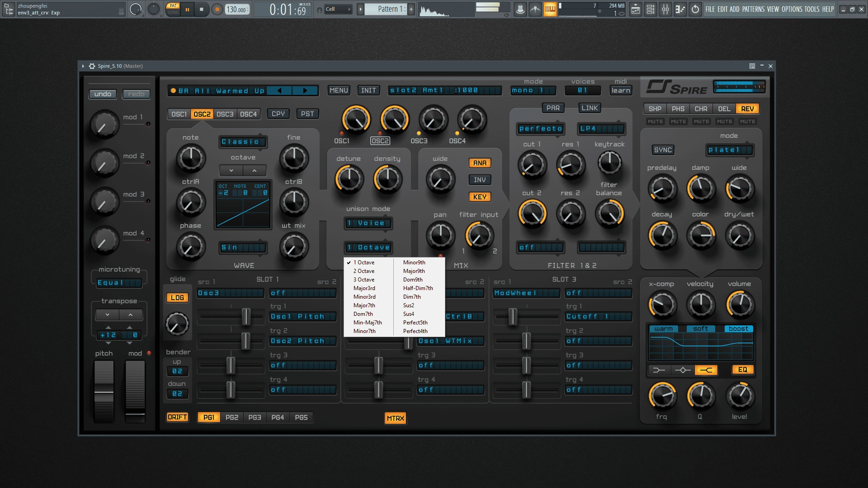The width and height of the screenshot is (868, 488).
Task: Toggle the ANA button
Action: point(480,163)
